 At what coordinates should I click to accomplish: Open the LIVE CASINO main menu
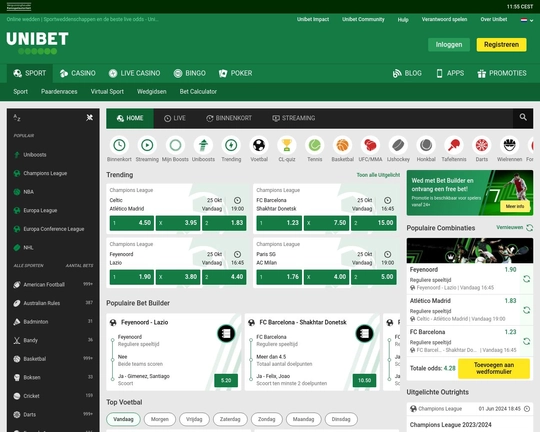pyautogui.click(x=134, y=73)
